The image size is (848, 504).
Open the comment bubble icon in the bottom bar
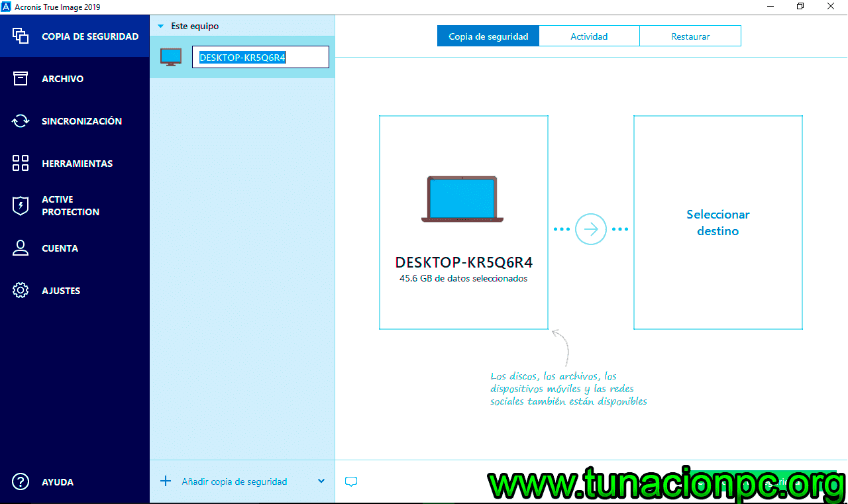pos(351,482)
